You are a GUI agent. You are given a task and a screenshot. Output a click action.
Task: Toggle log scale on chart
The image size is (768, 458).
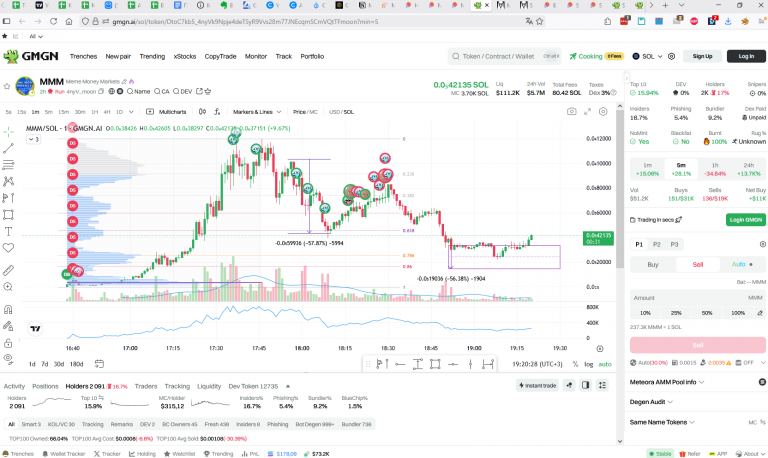(589, 364)
